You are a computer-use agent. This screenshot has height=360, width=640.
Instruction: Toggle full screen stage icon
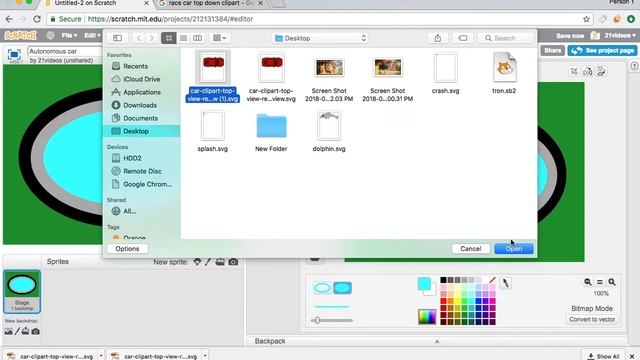point(14,55)
